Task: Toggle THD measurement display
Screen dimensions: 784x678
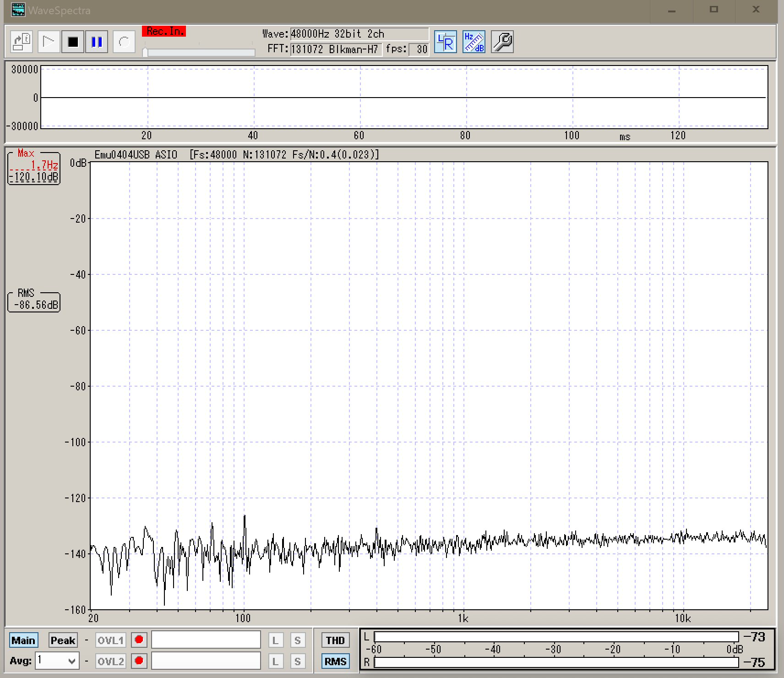Action: 335,640
